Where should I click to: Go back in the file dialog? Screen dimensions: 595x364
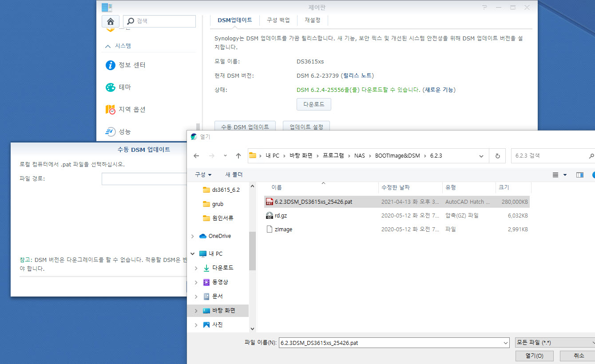196,156
